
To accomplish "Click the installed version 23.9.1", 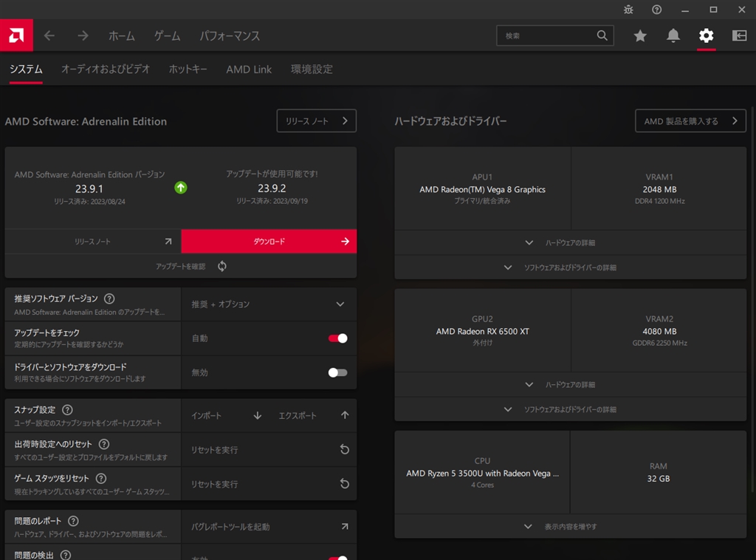I will [89, 188].
